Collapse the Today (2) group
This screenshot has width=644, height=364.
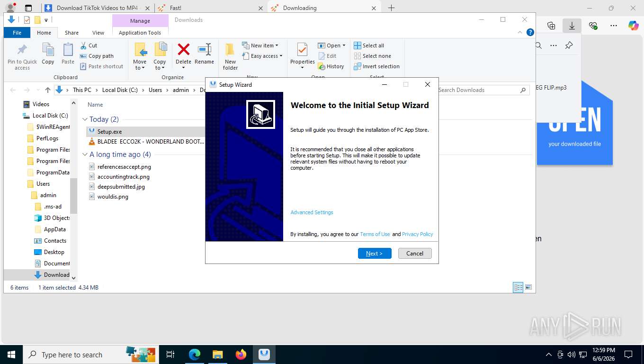[85, 119]
